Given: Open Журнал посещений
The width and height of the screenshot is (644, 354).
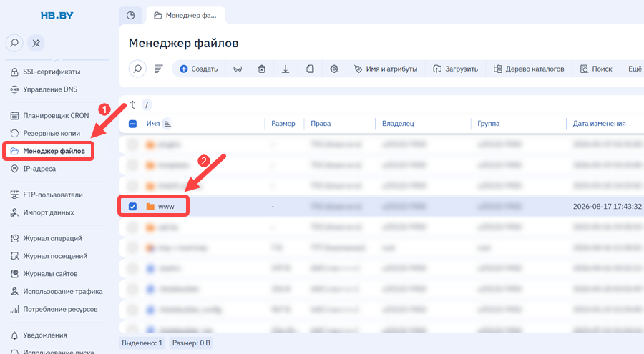Looking at the screenshot, I should pyautogui.click(x=55, y=256).
